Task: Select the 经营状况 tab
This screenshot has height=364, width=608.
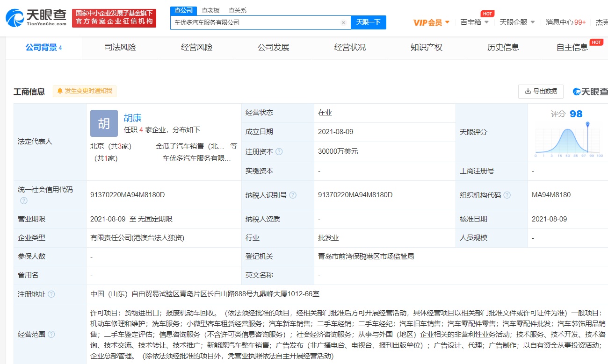Action: (x=350, y=47)
